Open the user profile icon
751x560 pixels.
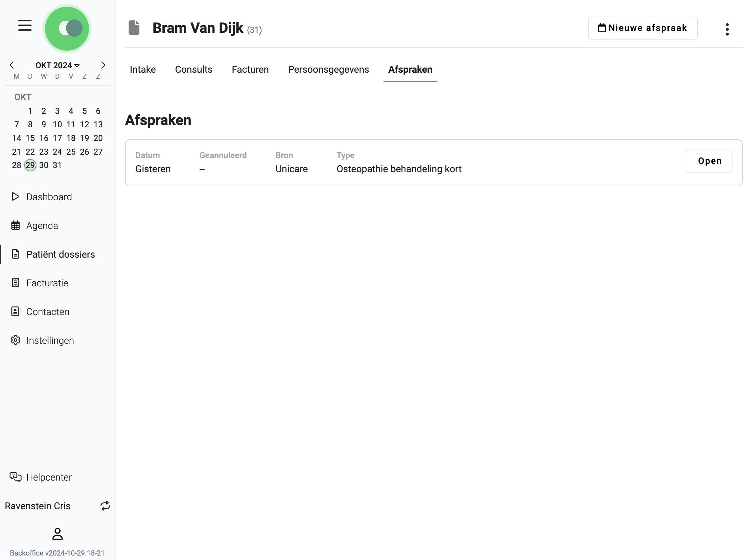(x=57, y=534)
